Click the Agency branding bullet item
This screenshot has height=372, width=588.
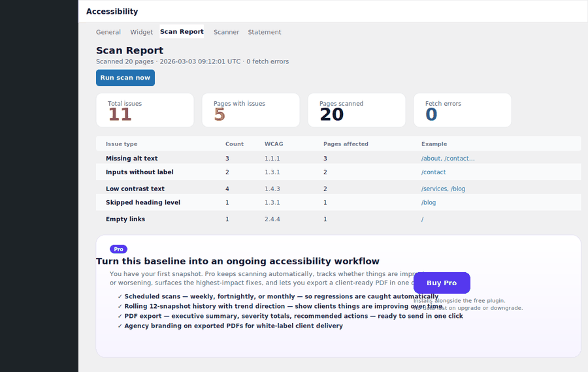230,326
